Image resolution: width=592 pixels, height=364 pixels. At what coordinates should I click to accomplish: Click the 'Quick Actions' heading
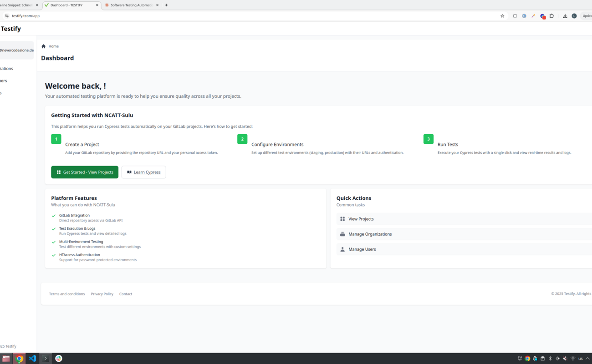tap(354, 198)
